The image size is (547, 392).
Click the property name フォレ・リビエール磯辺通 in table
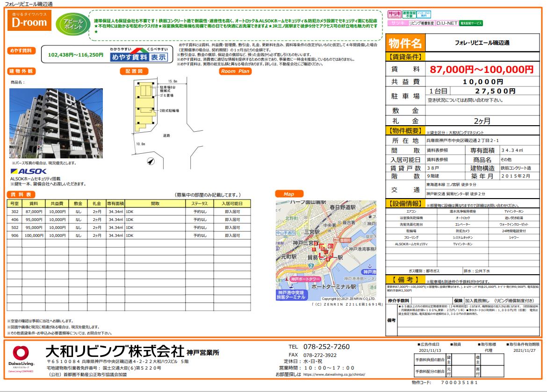point(482,43)
